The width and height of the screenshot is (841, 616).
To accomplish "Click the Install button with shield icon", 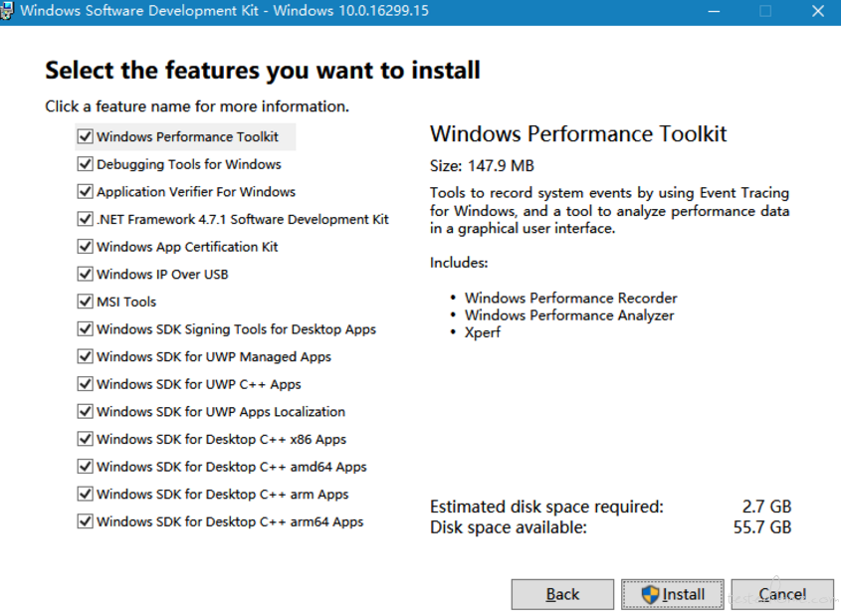I will [673, 594].
